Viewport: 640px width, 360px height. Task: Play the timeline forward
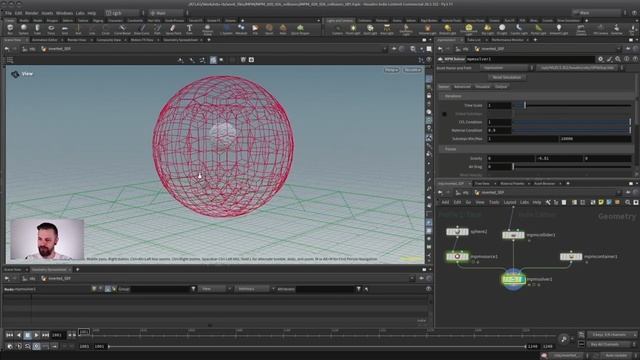coord(36,335)
